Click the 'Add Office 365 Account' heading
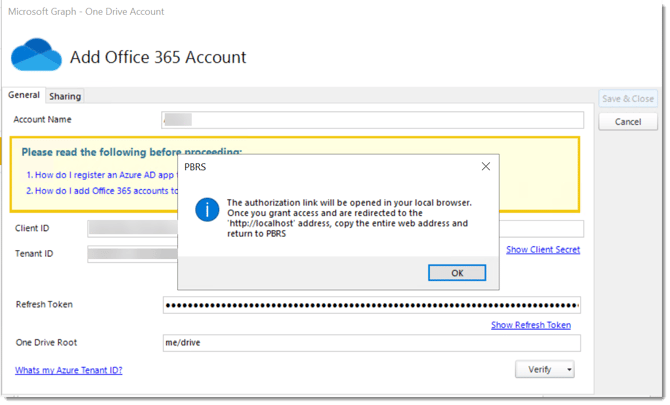 158,57
